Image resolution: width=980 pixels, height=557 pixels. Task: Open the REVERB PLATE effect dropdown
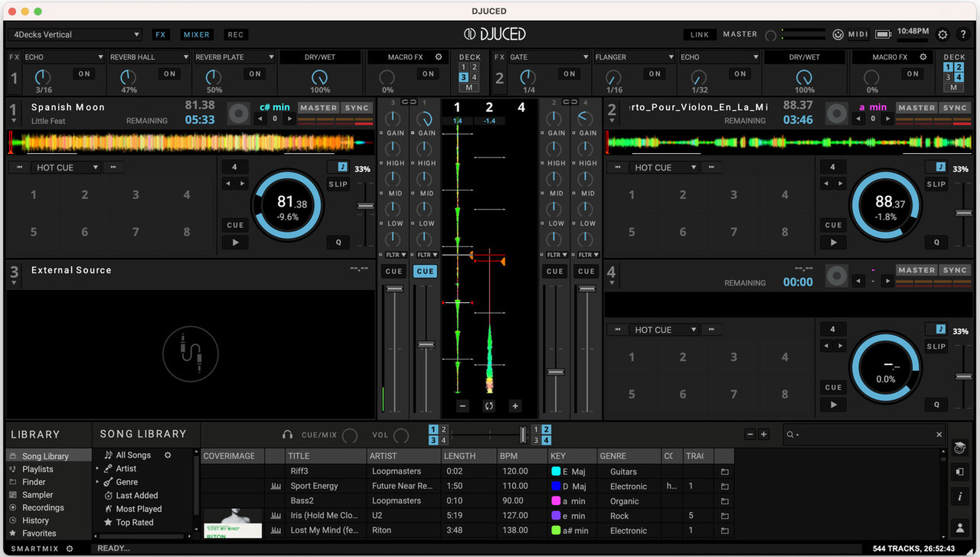tap(234, 57)
